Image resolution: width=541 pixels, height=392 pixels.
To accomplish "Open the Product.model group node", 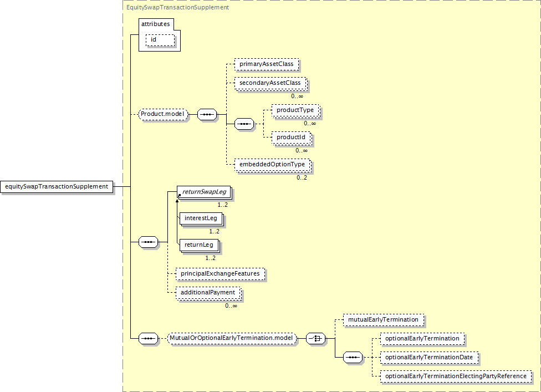I will (163, 115).
